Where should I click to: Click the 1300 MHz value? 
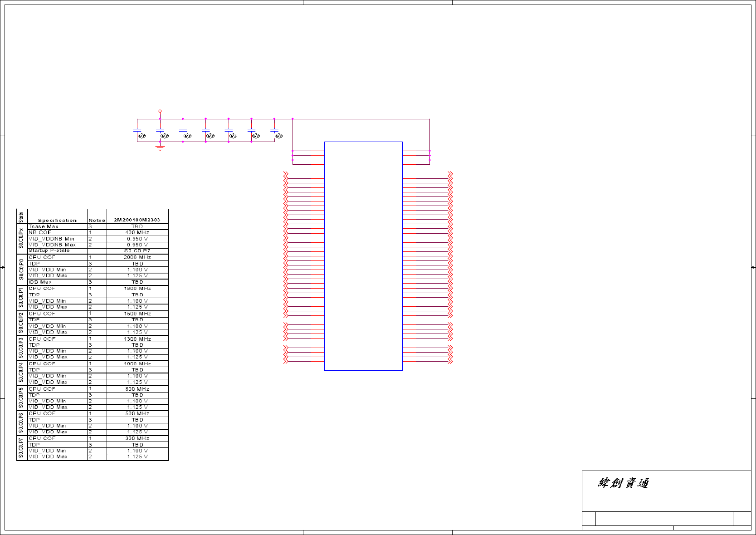[x=137, y=339]
